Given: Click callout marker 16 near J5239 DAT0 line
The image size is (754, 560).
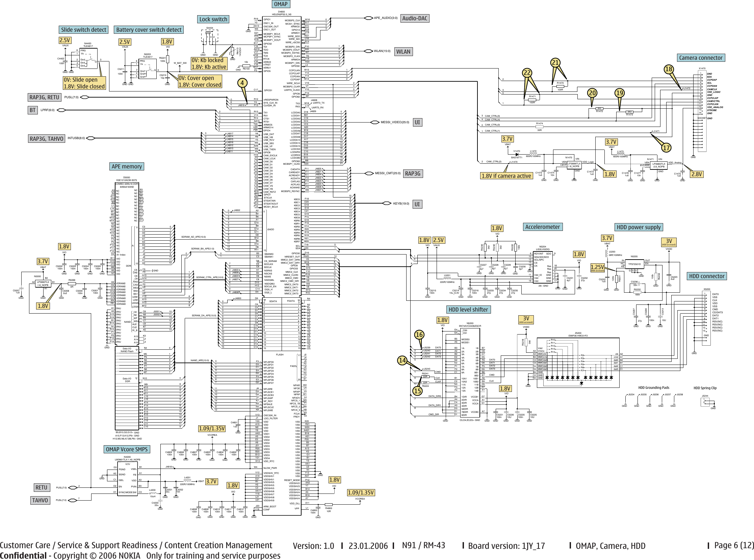Looking at the screenshot, I should point(419,335).
